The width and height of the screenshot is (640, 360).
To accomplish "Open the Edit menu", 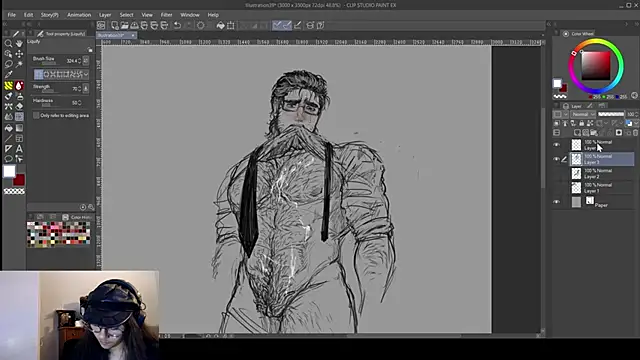I will point(28,15).
